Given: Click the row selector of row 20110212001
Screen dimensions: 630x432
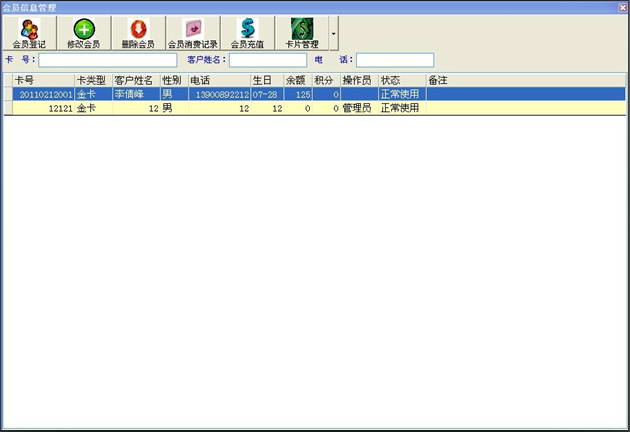Looking at the screenshot, I should click(8, 94).
